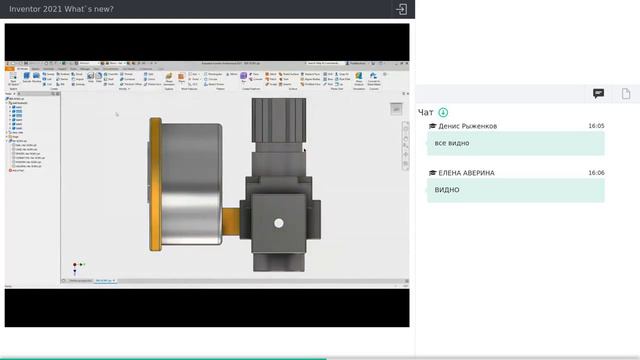Open the chat panel speech-bubble icon

tap(598, 94)
